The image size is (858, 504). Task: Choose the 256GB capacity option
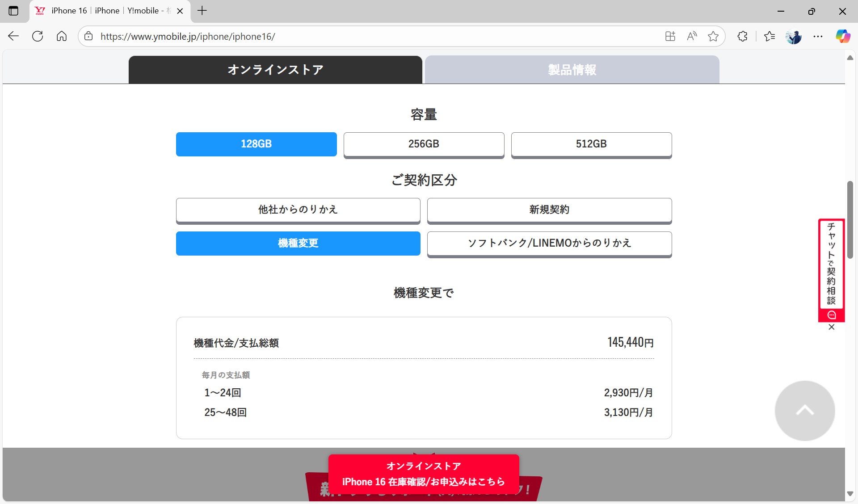click(x=424, y=144)
